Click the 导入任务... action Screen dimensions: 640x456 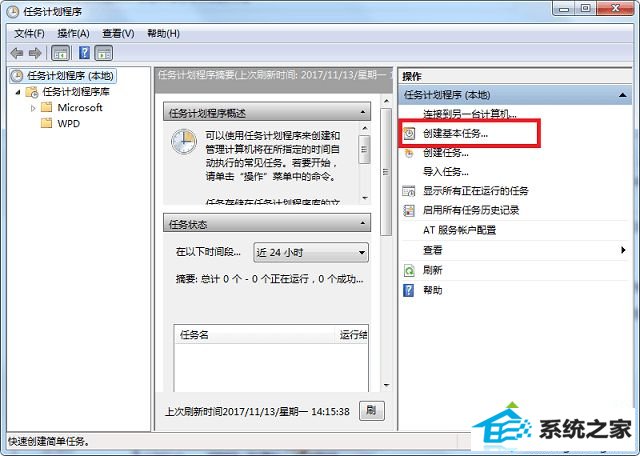tap(446, 171)
